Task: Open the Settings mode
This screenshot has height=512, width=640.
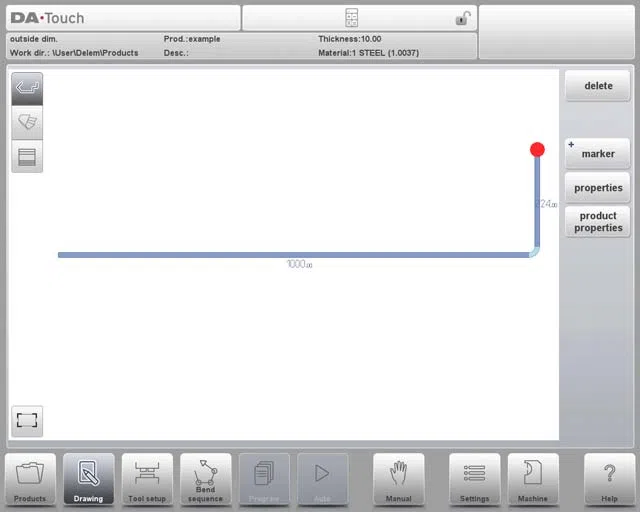Action: (474, 479)
